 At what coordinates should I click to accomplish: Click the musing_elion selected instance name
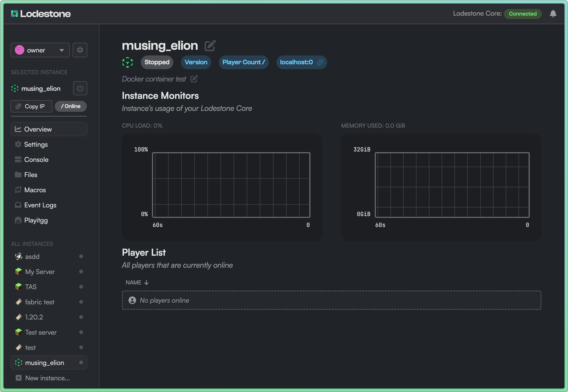tap(41, 88)
